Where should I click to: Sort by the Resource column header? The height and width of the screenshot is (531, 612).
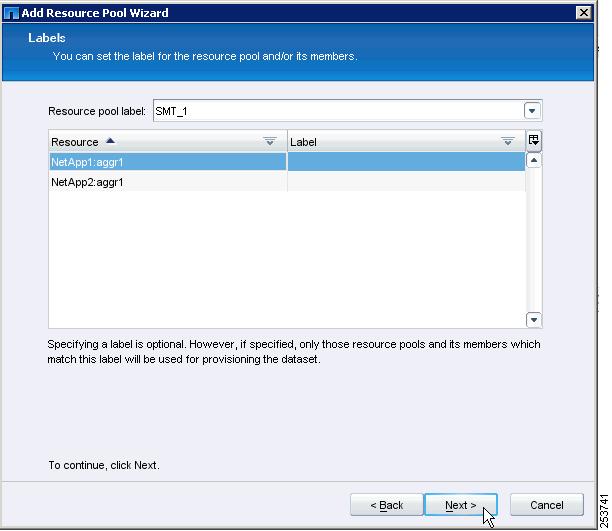click(x=168, y=141)
